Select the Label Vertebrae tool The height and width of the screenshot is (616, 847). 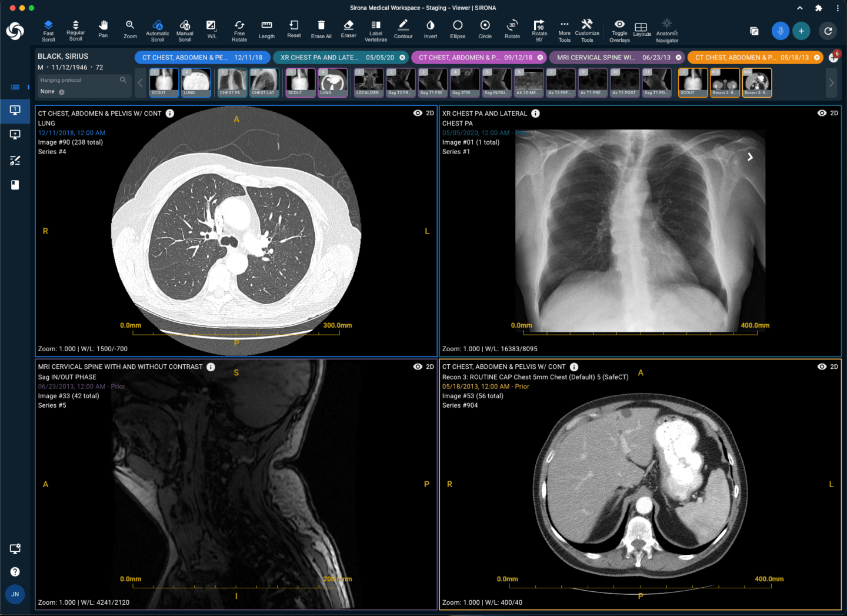pos(376,31)
